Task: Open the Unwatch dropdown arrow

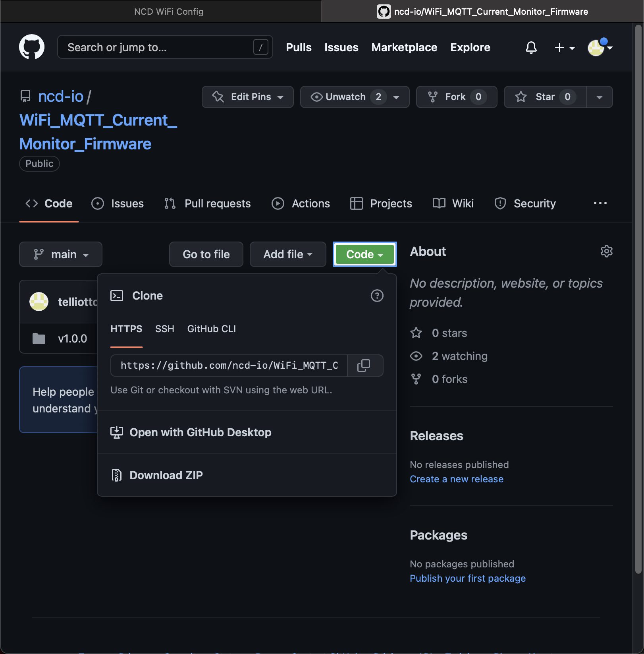Action: pyautogui.click(x=396, y=97)
